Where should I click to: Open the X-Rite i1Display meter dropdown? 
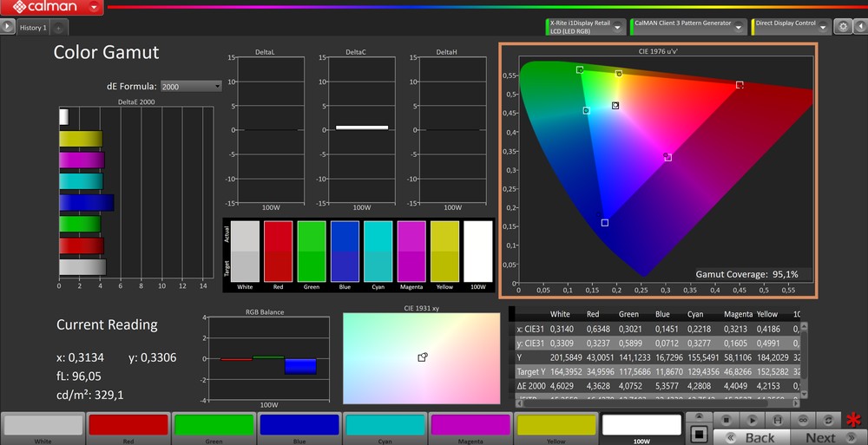618,27
